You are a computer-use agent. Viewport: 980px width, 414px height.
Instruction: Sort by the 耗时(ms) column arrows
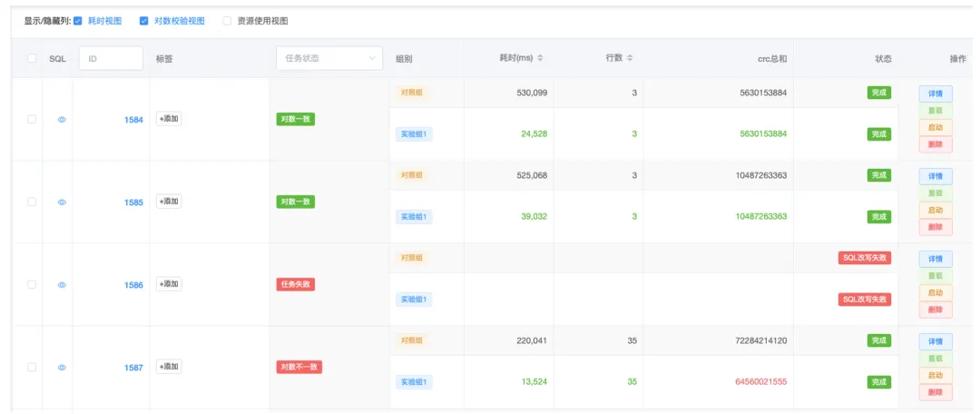[x=540, y=58]
